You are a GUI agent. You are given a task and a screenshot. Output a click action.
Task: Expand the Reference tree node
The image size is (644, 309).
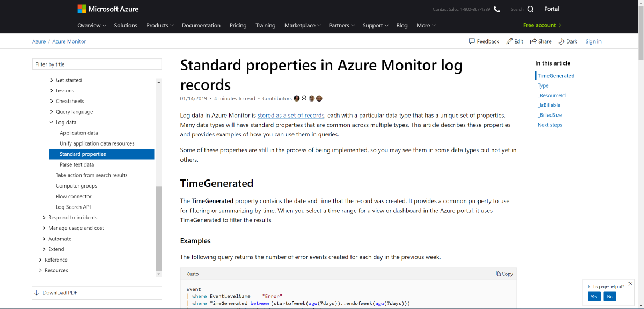(40, 260)
